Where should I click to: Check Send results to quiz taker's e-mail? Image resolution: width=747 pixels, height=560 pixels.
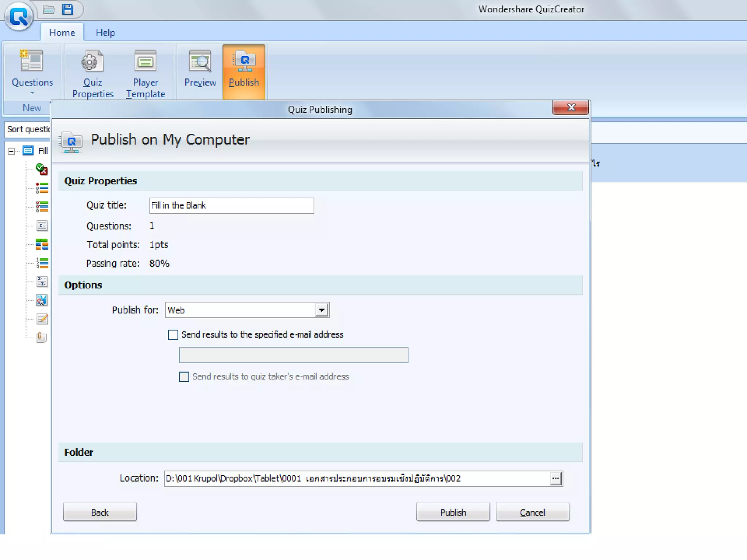coord(184,377)
